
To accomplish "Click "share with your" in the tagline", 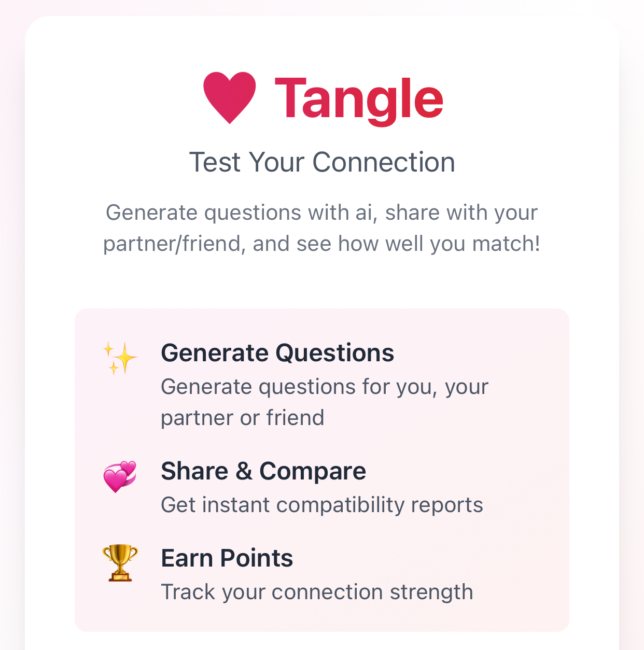I will 461,213.
